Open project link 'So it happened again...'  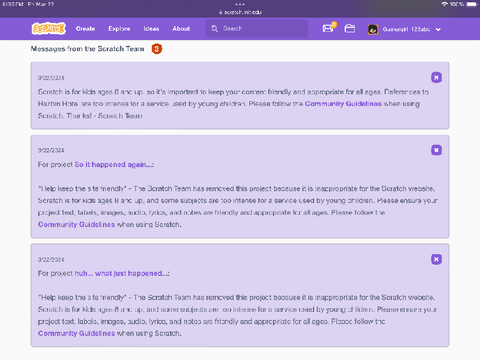(x=114, y=165)
